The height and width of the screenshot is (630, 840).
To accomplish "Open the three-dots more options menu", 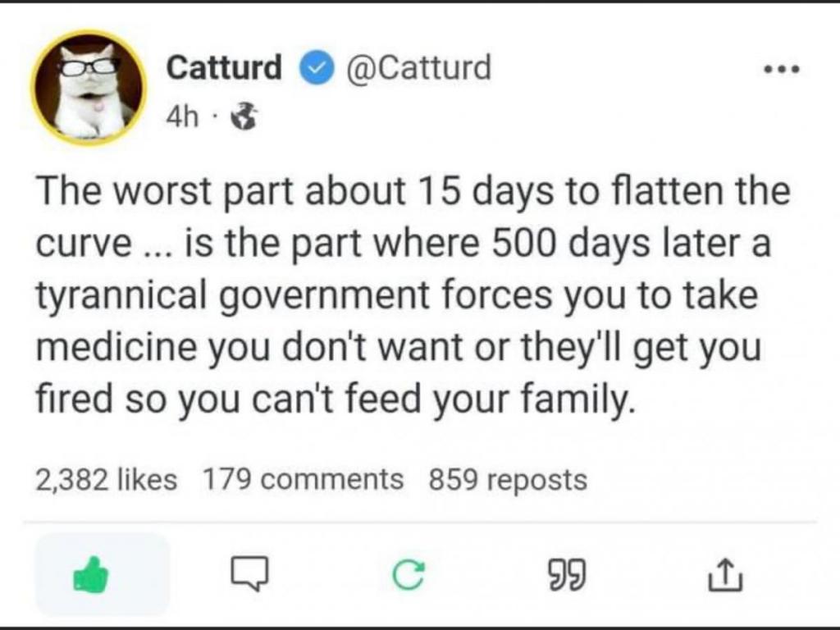I will click(778, 69).
